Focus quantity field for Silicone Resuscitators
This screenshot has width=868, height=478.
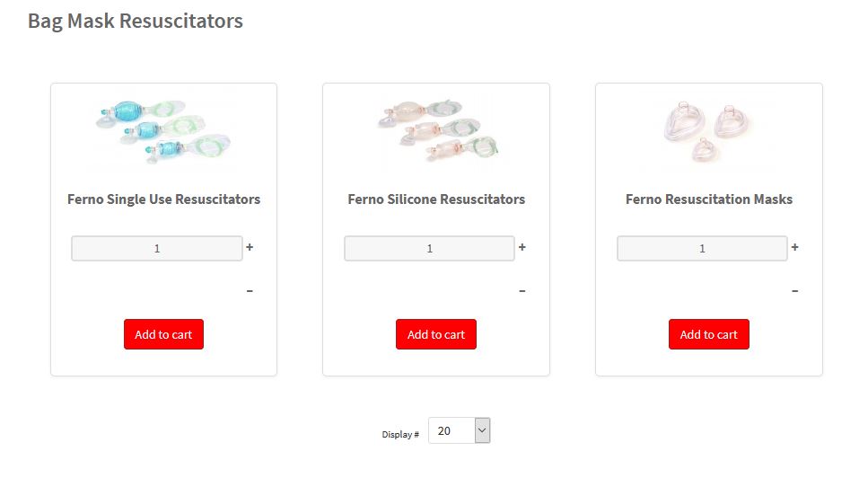[430, 248]
